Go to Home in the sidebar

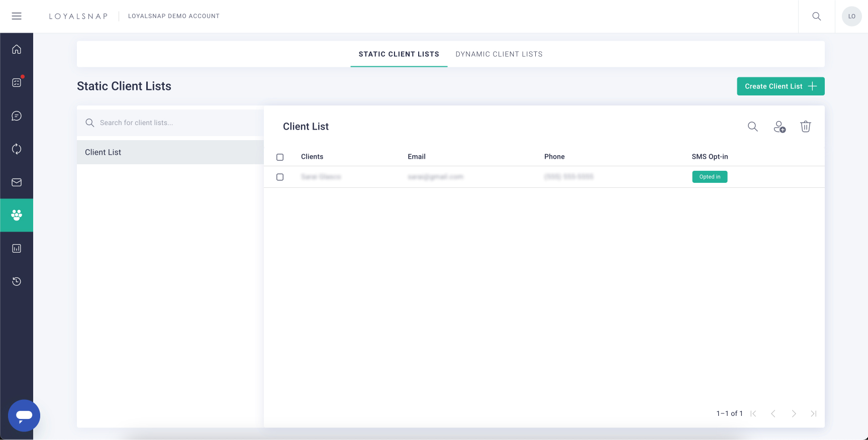click(17, 49)
